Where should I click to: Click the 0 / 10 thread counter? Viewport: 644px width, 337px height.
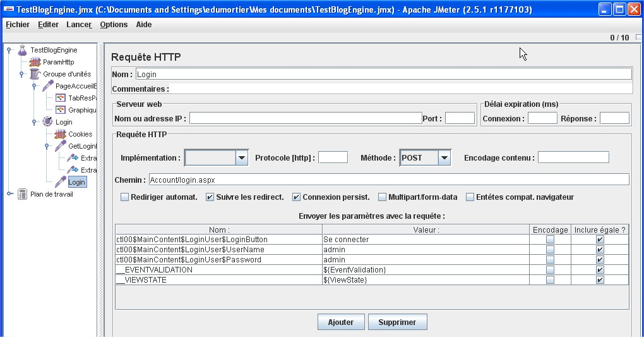coord(619,38)
